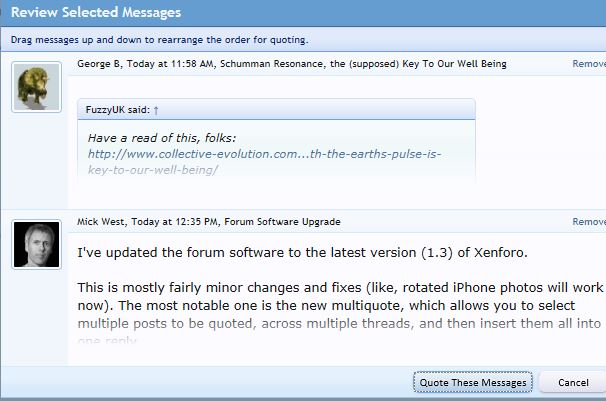This screenshot has height=401, width=606.
Task: Click the drag messages instruction text
Action: [x=160, y=40]
